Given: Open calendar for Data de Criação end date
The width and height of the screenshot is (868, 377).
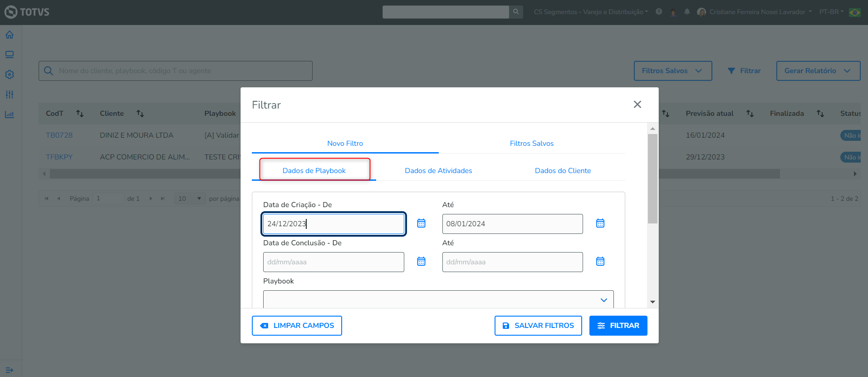Looking at the screenshot, I should click(600, 223).
